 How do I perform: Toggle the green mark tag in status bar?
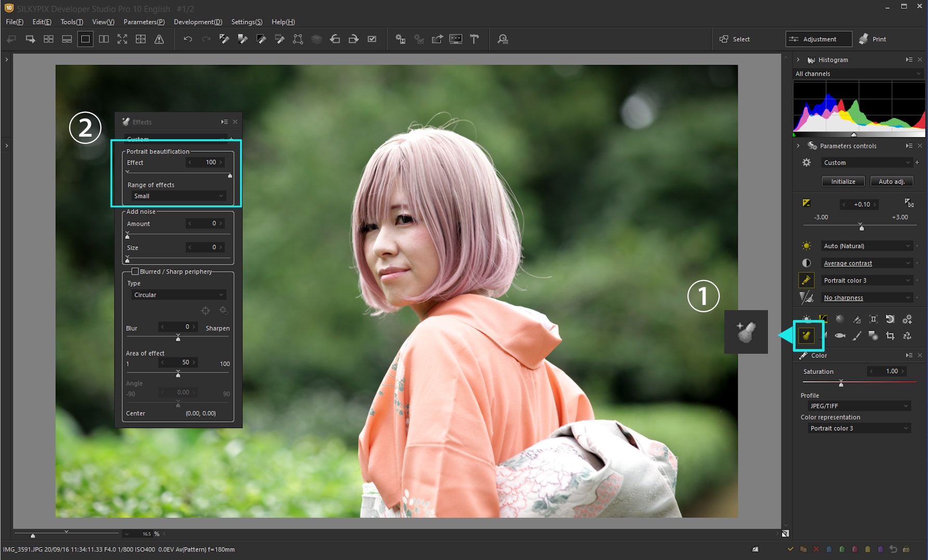(x=842, y=549)
